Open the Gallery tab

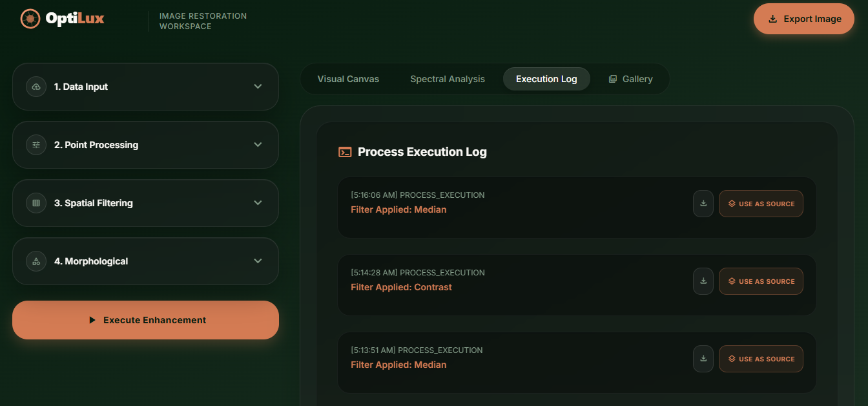[x=630, y=79]
